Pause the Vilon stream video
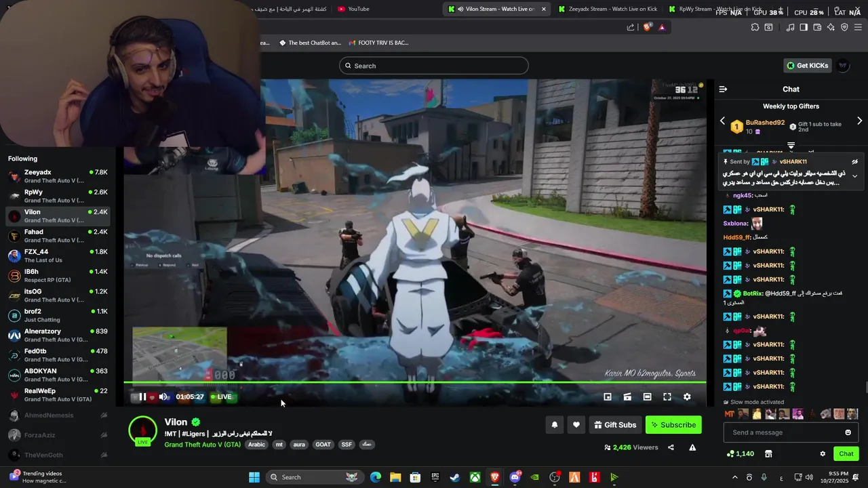 142,396
